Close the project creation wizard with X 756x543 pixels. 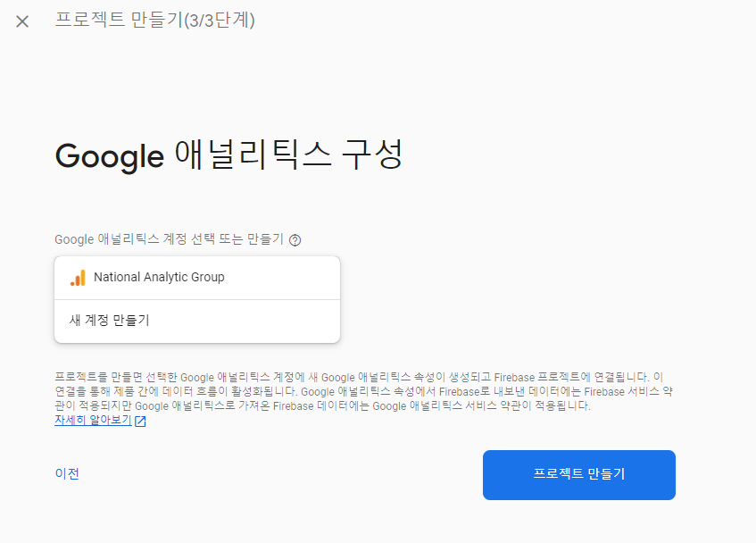[x=22, y=21]
